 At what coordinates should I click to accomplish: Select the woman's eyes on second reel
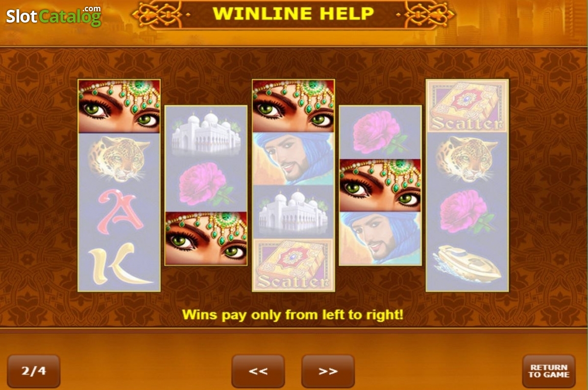pos(206,238)
